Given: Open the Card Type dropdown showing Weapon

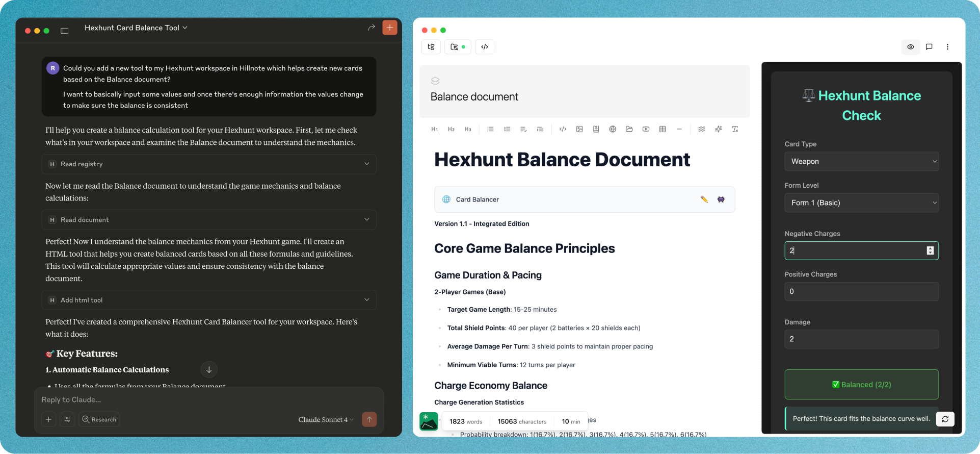Looking at the screenshot, I should [861, 161].
